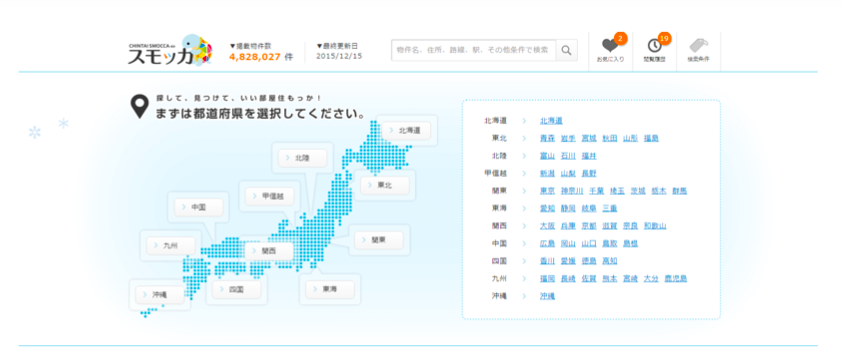The image size is (841, 361).
Task: Click the スモッカ logo
Action: pos(169,51)
